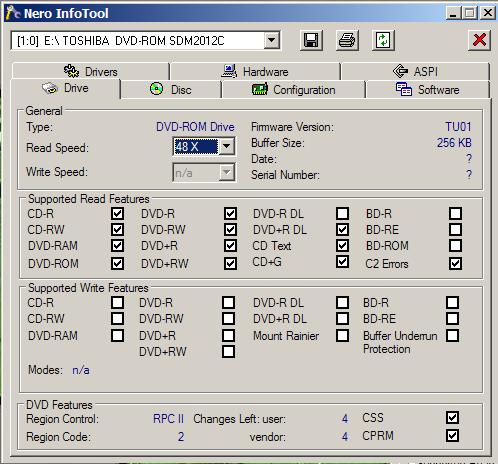Toggle BD-R read feature checkbox
This screenshot has width=498, height=464.
tap(455, 213)
